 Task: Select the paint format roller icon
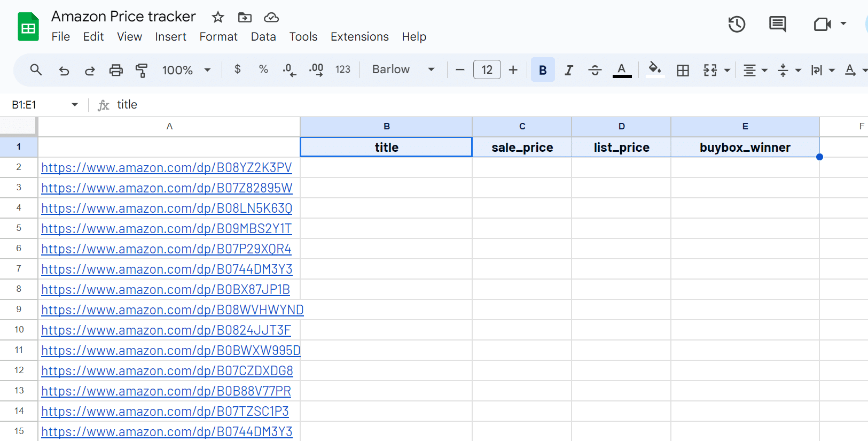coord(142,70)
